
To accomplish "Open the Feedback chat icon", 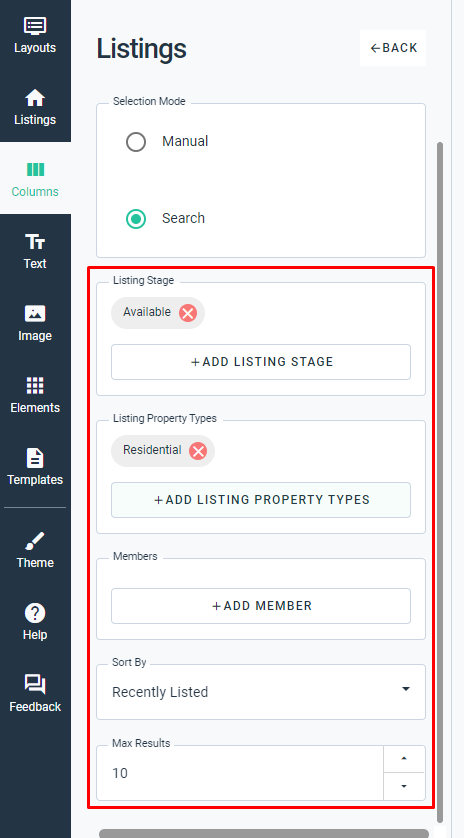I will click(x=35, y=685).
